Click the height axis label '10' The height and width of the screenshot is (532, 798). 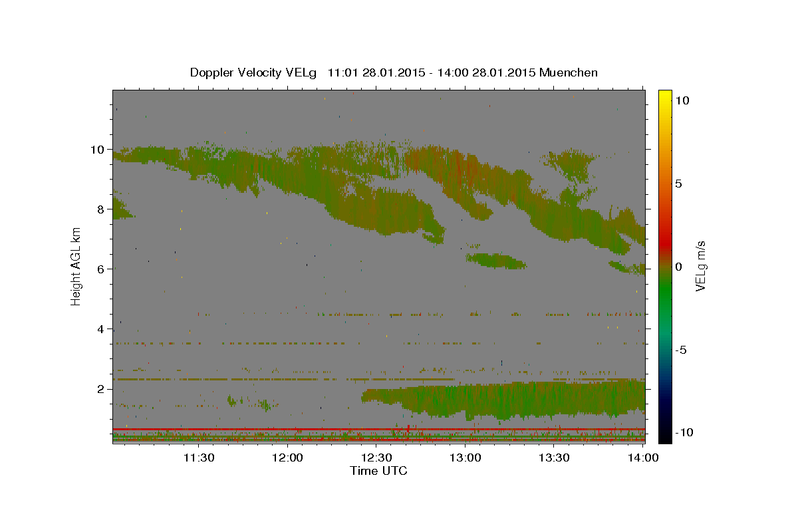[99, 149]
